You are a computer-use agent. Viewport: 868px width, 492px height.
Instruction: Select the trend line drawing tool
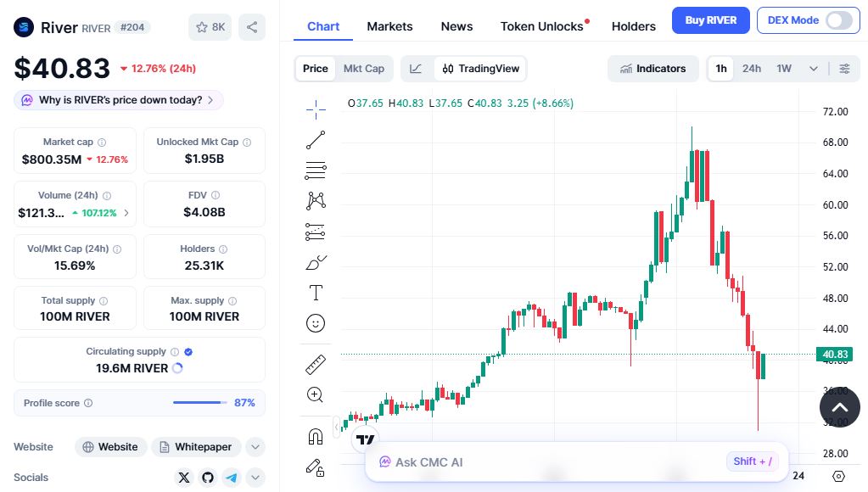tap(316, 140)
